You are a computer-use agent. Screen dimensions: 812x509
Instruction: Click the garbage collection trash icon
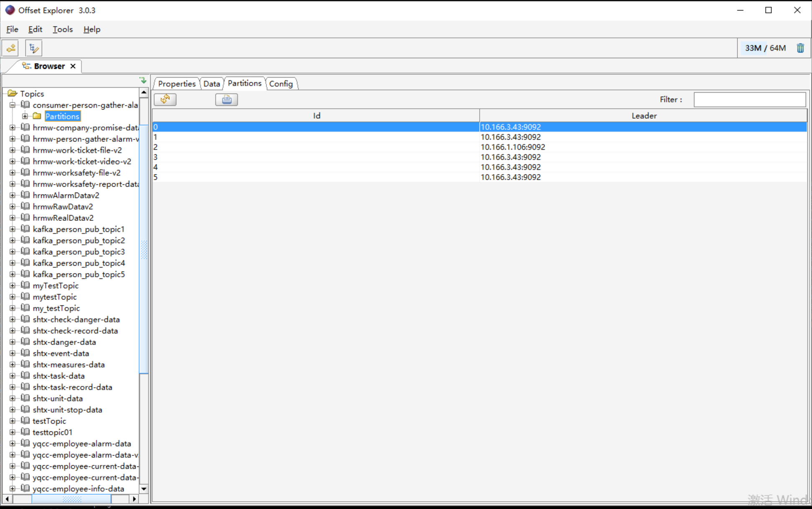800,48
